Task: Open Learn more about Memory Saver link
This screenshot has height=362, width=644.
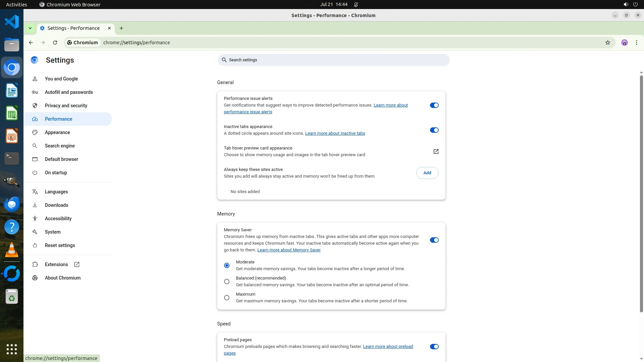Action: [289, 250]
